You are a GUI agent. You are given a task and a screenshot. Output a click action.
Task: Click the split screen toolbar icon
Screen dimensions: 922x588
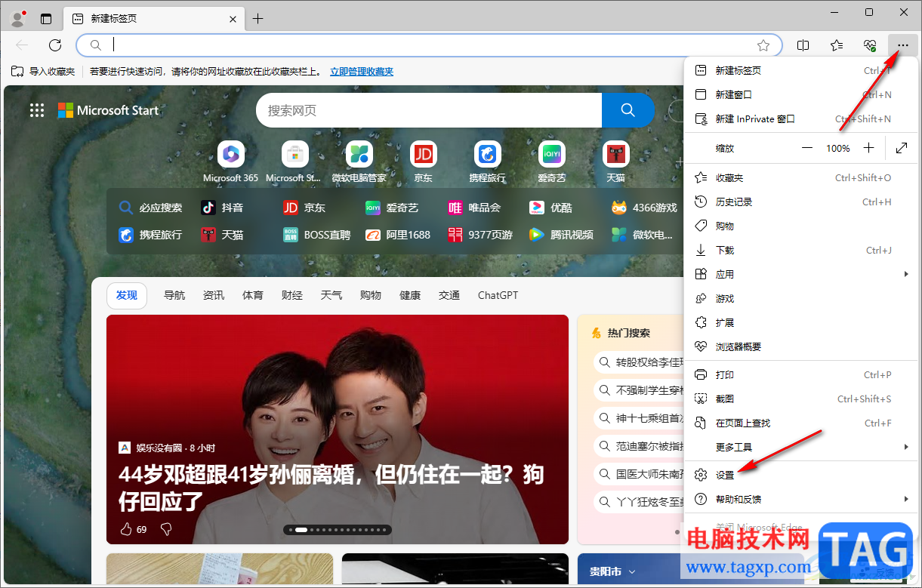803,45
